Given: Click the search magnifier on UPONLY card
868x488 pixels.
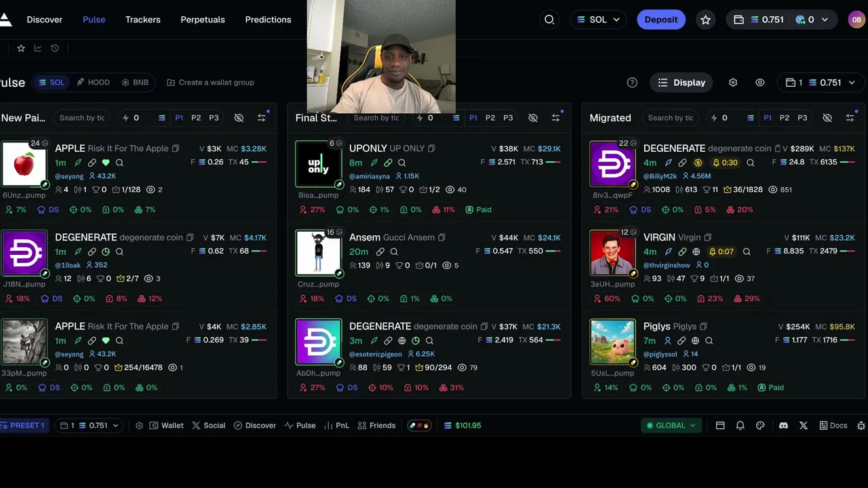Looking at the screenshot, I should [402, 163].
